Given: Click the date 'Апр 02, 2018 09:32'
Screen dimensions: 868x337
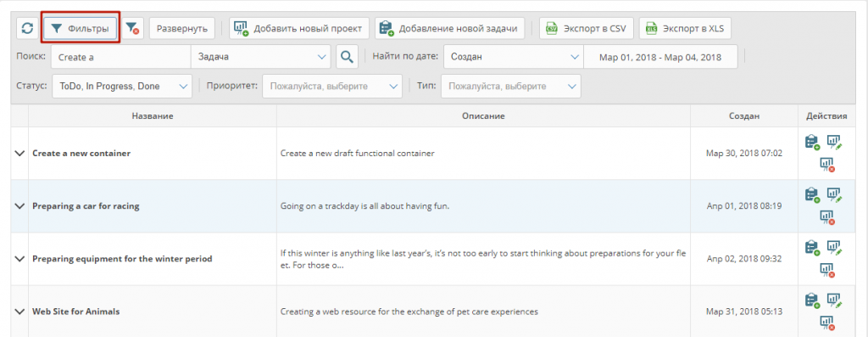Looking at the screenshot, I should 744,259.
